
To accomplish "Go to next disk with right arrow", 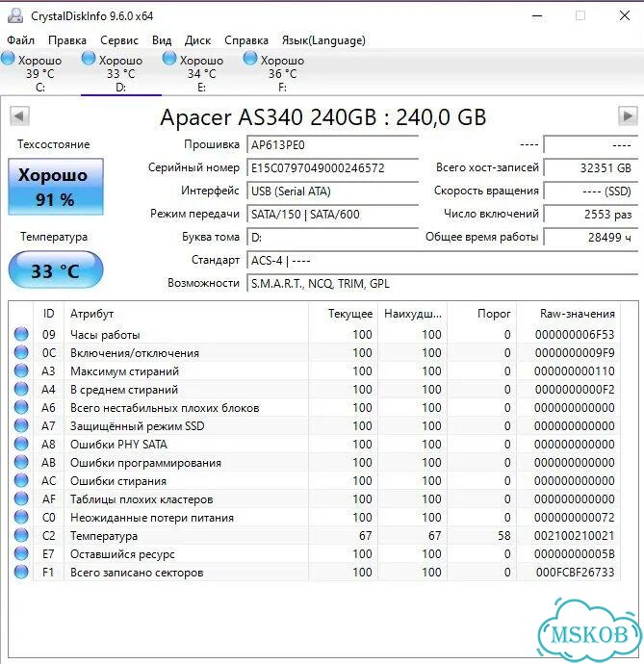I will pyautogui.click(x=628, y=115).
